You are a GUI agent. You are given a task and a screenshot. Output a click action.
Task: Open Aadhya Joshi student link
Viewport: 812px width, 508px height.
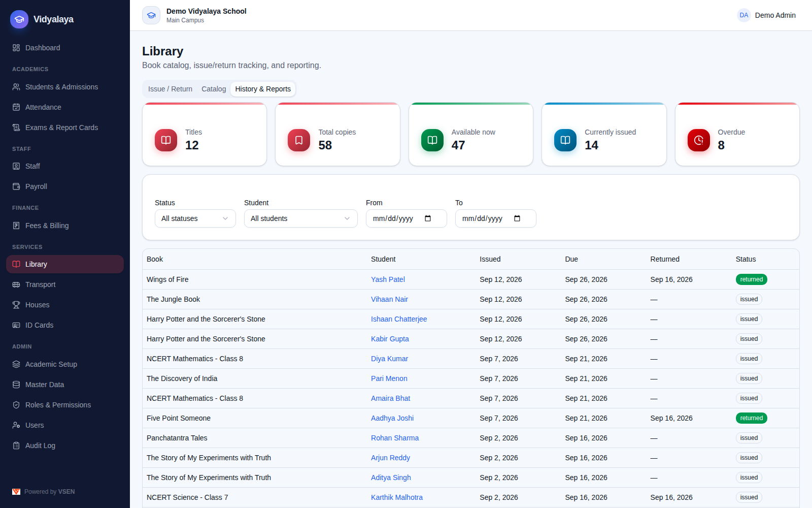(x=392, y=418)
